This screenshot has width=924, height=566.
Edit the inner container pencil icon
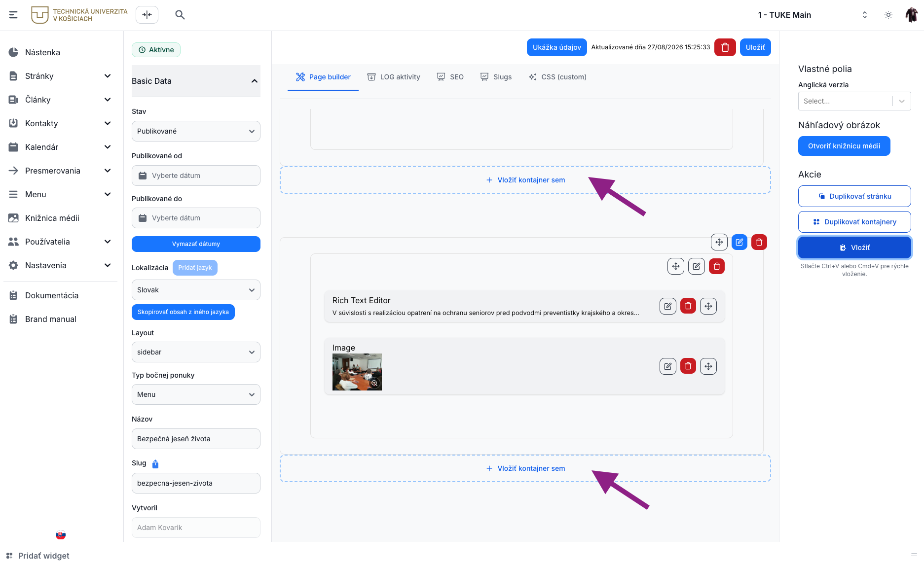pyautogui.click(x=697, y=266)
